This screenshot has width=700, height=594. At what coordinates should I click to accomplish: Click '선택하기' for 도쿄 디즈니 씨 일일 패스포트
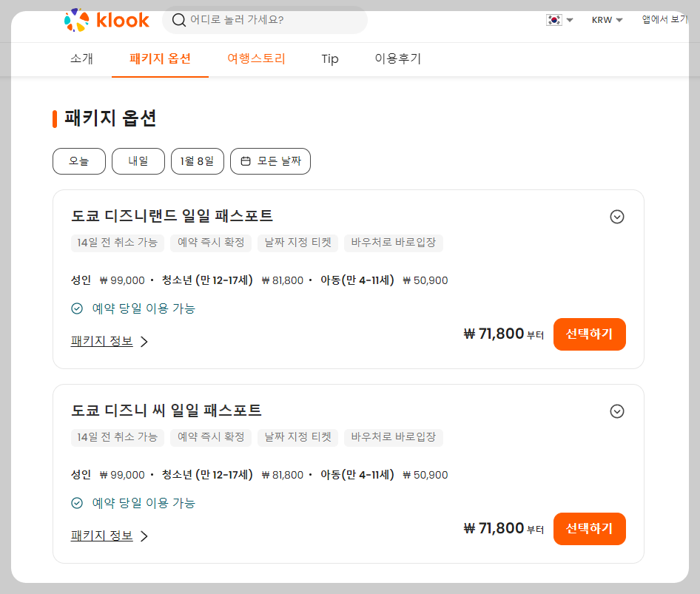click(590, 529)
